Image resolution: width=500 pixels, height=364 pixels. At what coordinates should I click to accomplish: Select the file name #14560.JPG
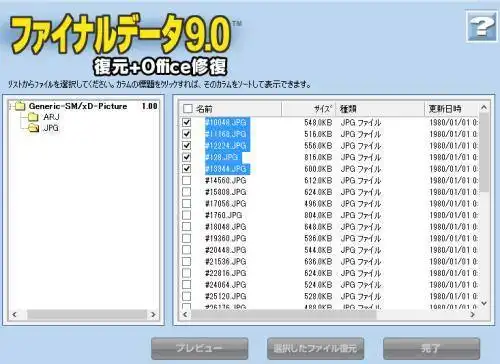226,180
